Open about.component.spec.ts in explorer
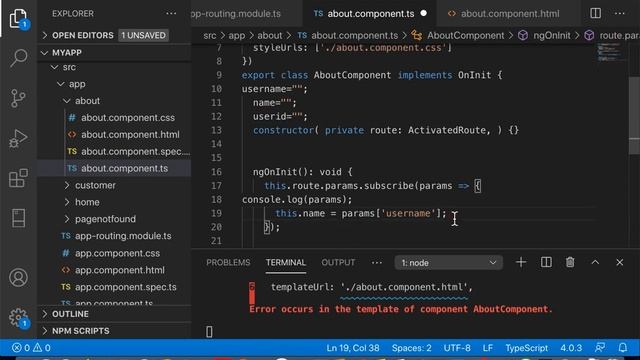640x360 pixels. [114, 151]
